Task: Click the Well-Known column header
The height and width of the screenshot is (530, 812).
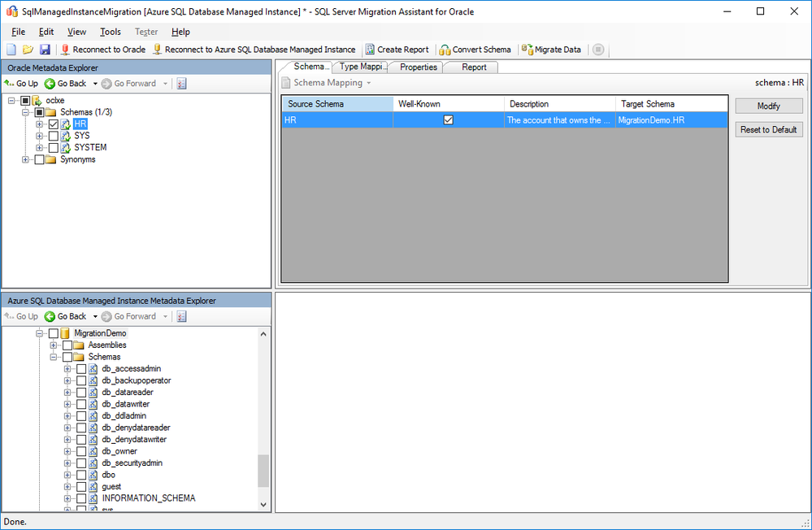Action: pos(449,103)
